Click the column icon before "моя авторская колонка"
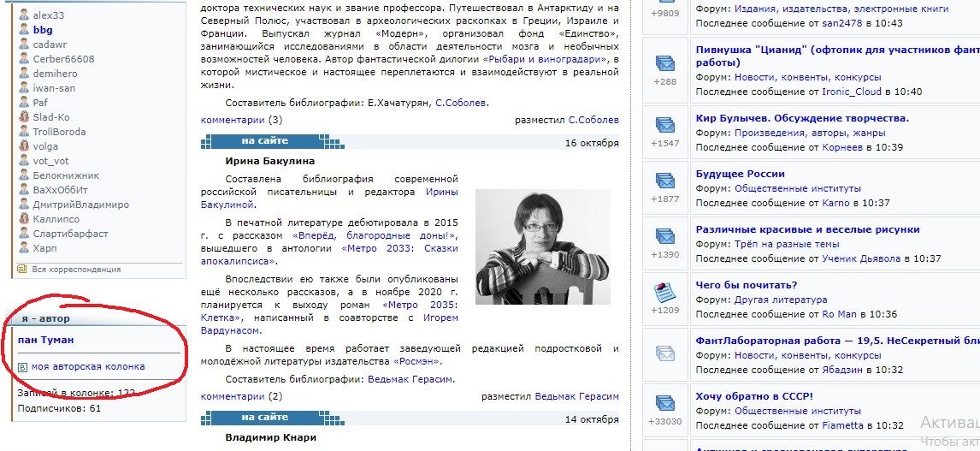 tap(23, 367)
